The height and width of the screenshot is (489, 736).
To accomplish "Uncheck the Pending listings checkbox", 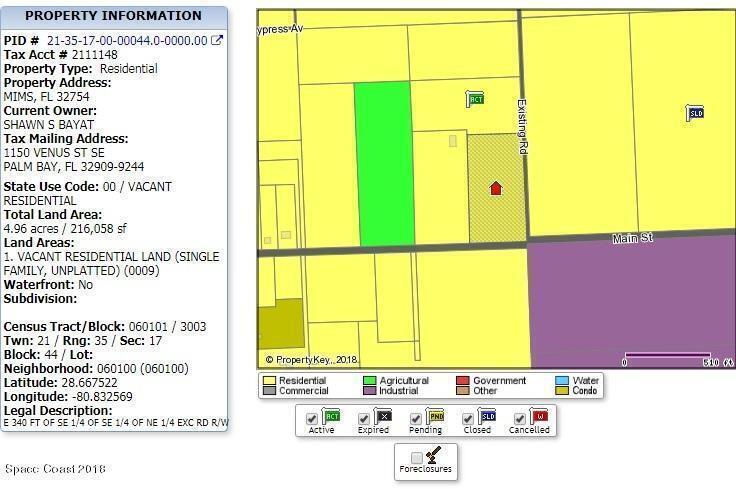I will click(416, 418).
